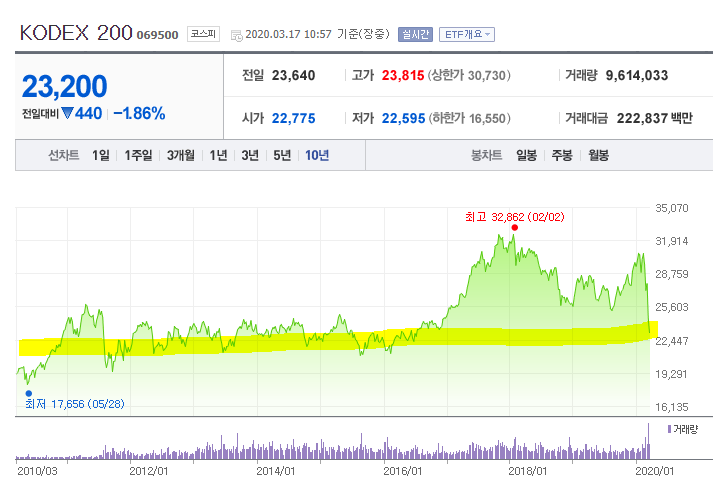713x492 pixels.
Task: Click the 코스피 market label
Action: coord(203,34)
